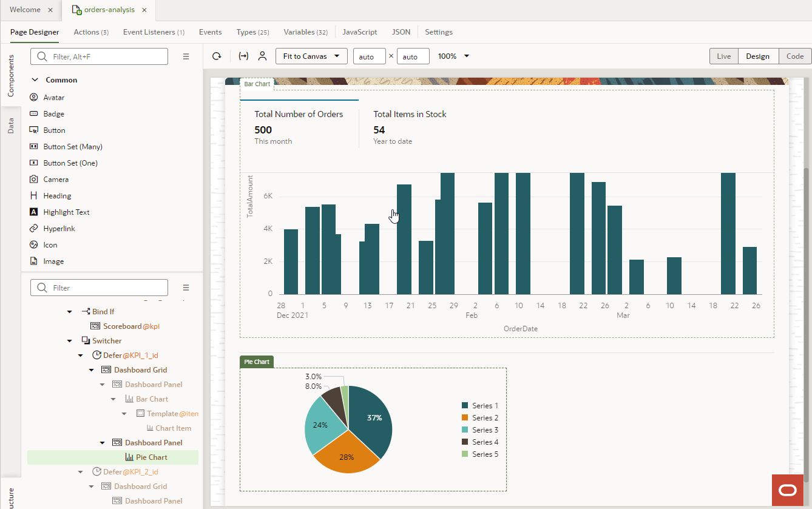Click the variable-binding (→) toolbar icon
Screen dimensions: 812x509
243,56
